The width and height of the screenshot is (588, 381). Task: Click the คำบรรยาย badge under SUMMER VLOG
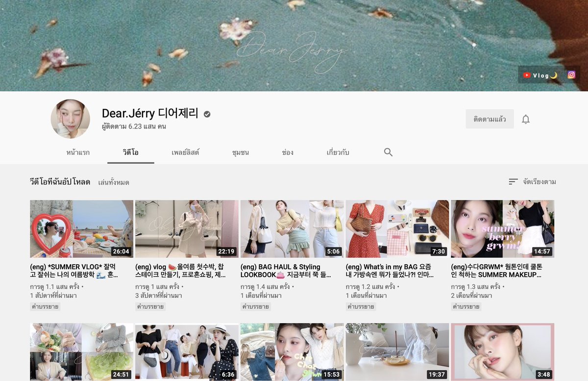[x=45, y=306]
